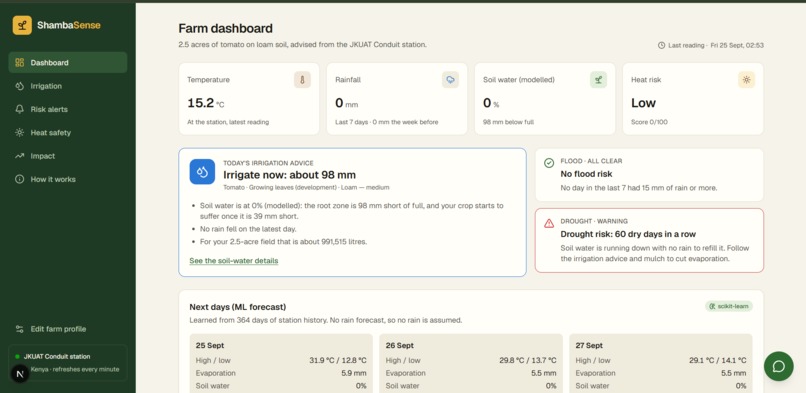Click 'Score 0/100' text
The height and width of the screenshot is (393, 806).
pyautogui.click(x=648, y=122)
